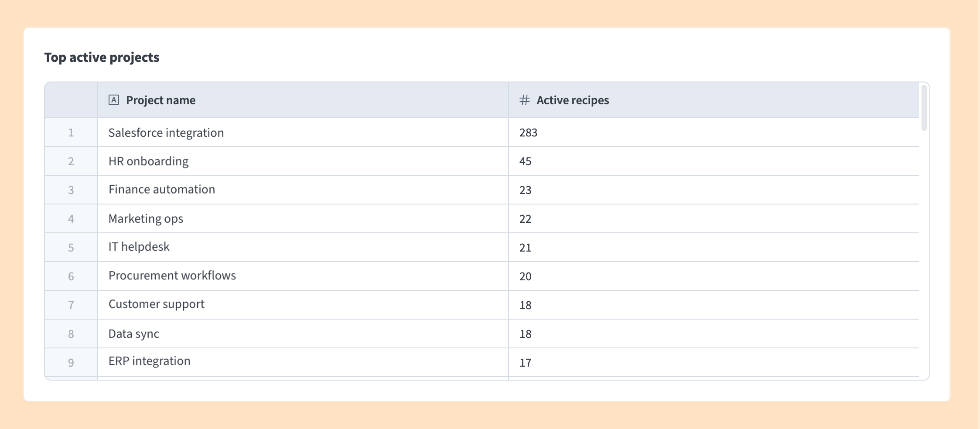Click the recipe count 283 for Salesforce integration
Screen dimensions: 980x429
point(528,133)
